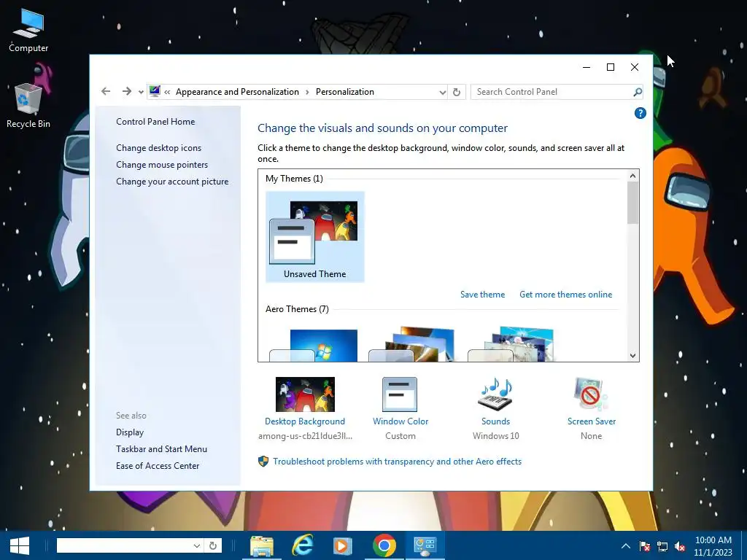The width and height of the screenshot is (747, 560).
Task: Launch Internet Explorer from the taskbar
Action: [303, 545]
